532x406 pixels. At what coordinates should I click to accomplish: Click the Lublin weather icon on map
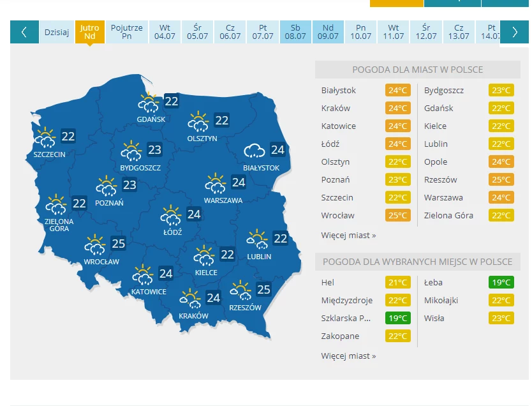tap(257, 239)
